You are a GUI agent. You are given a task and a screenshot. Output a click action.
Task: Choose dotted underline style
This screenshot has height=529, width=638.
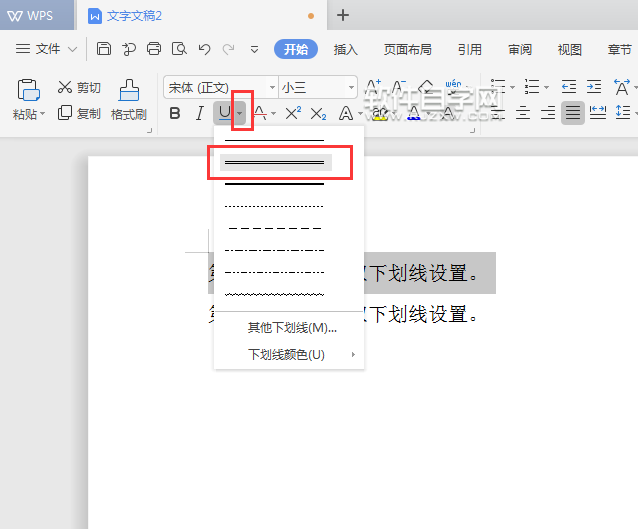coord(275,206)
